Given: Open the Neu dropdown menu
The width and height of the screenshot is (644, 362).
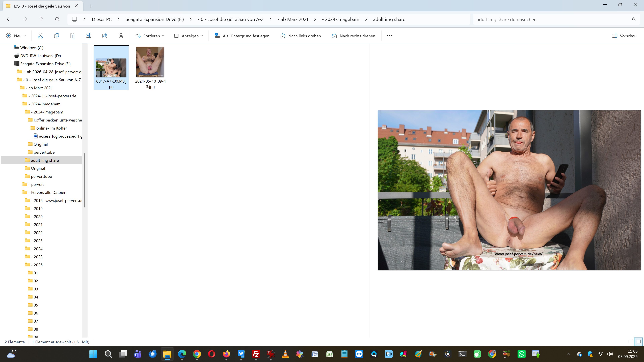Looking at the screenshot, I should 16,36.
